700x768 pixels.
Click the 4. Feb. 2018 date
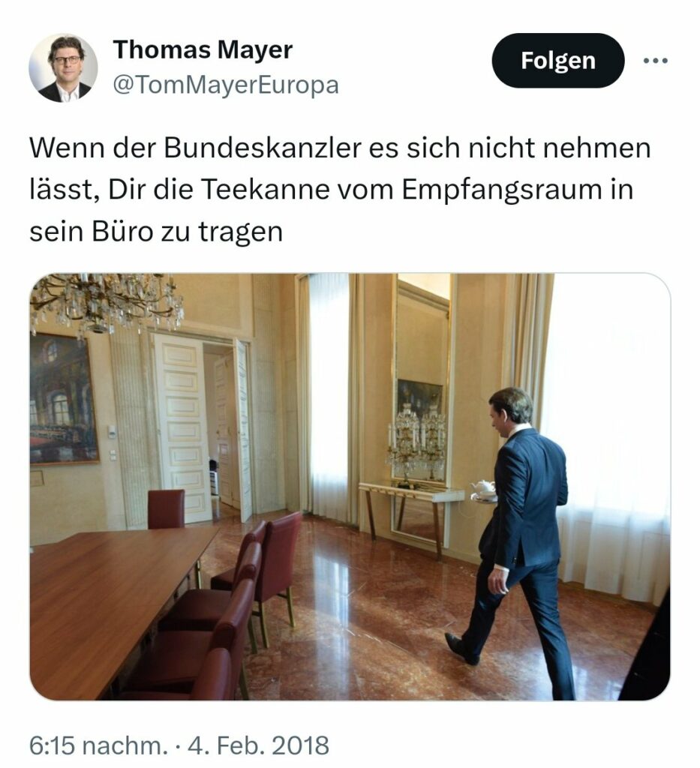pos(258,745)
